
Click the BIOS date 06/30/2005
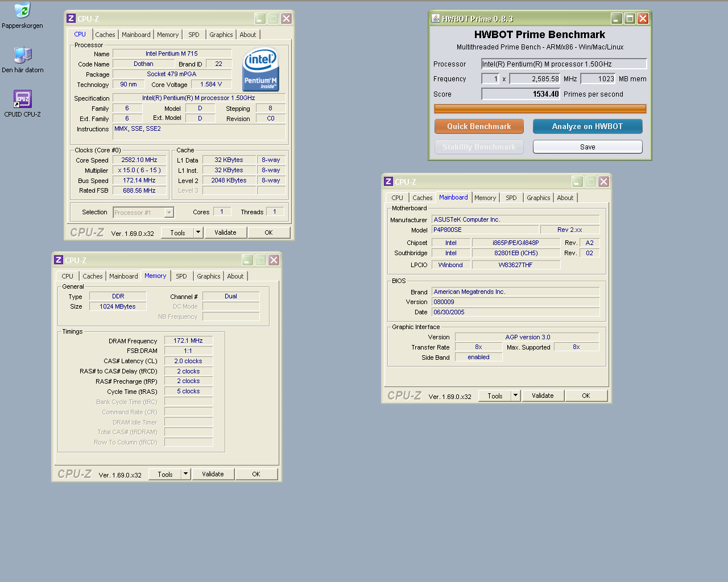click(x=515, y=312)
